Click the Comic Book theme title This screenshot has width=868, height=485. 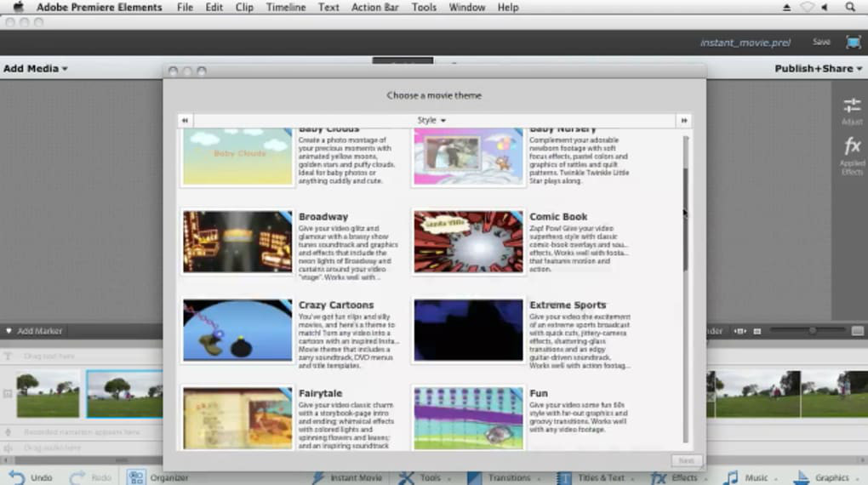558,216
